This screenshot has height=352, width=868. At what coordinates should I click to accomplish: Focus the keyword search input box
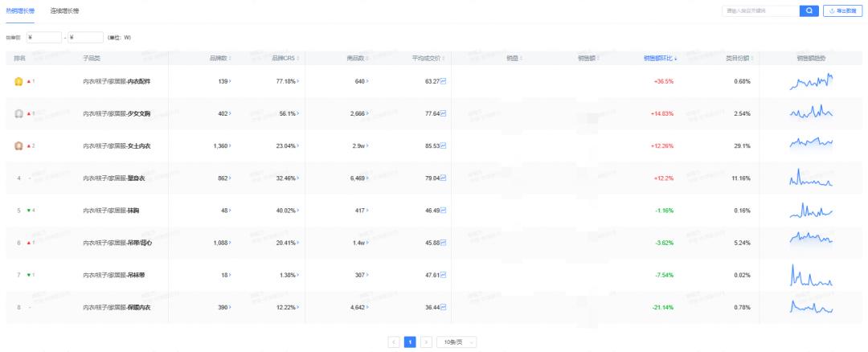coord(760,10)
